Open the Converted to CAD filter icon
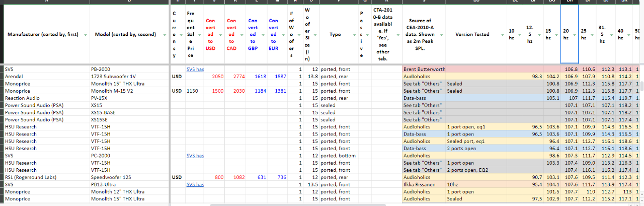 (x=242, y=34)
